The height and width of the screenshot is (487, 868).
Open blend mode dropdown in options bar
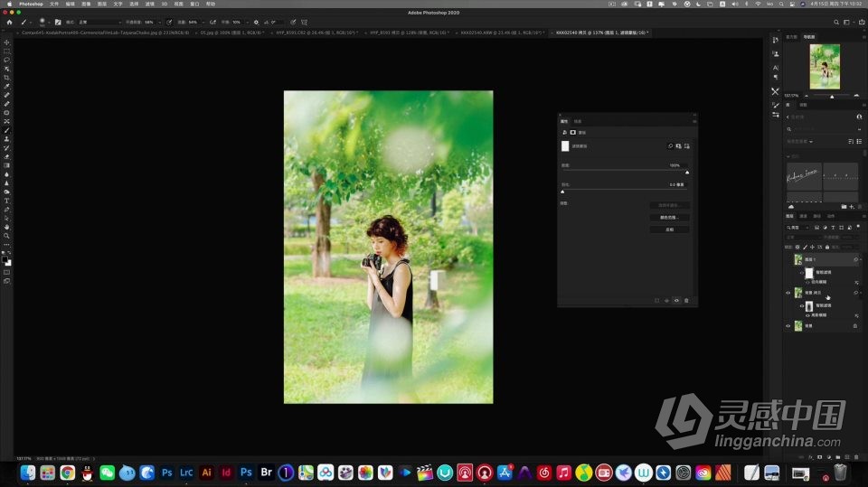[x=99, y=22]
